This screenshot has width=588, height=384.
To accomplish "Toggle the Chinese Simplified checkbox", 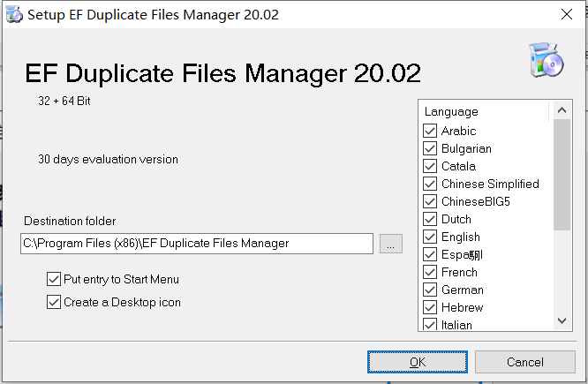I will tap(430, 184).
